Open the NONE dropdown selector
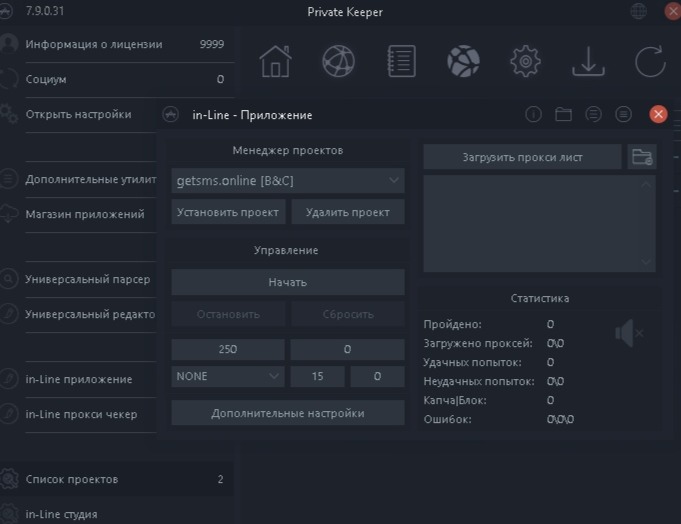This screenshot has height=524, width=681. [228, 376]
